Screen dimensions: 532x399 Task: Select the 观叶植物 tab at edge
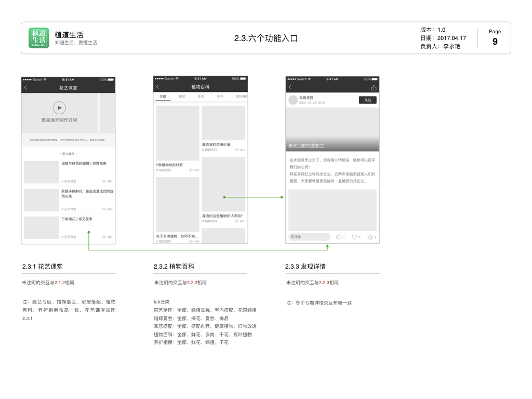242,97
